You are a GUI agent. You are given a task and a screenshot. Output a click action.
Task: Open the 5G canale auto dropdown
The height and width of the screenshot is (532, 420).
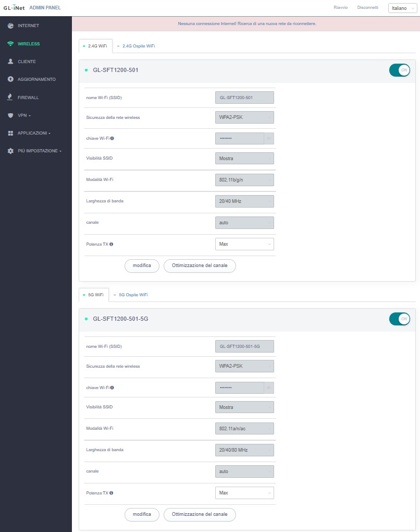click(x=244, y=471)
